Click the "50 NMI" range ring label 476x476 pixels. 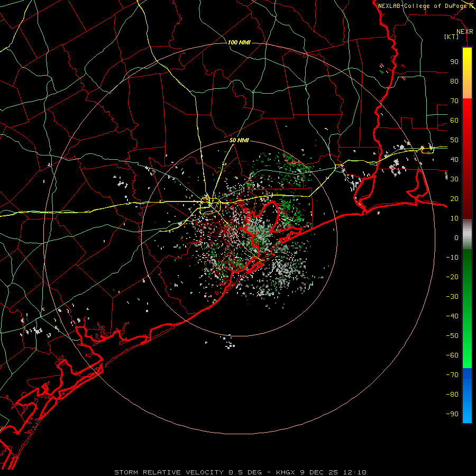[x=239, y=140]
